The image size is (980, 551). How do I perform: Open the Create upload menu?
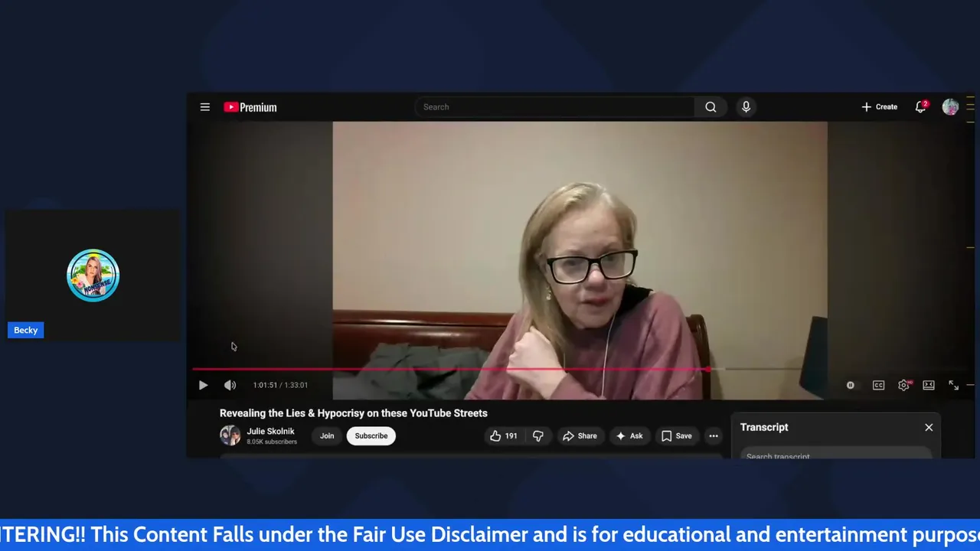879,107
